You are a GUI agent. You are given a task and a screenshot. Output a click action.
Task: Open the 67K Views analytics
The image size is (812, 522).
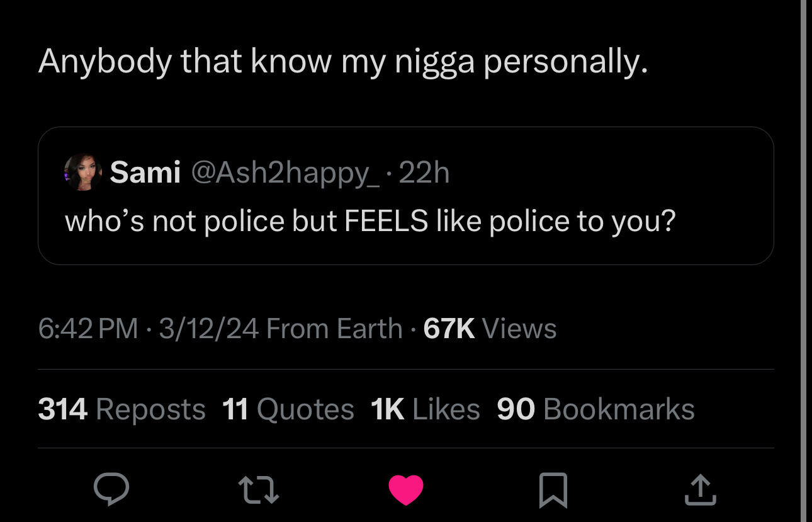[490, 329]
